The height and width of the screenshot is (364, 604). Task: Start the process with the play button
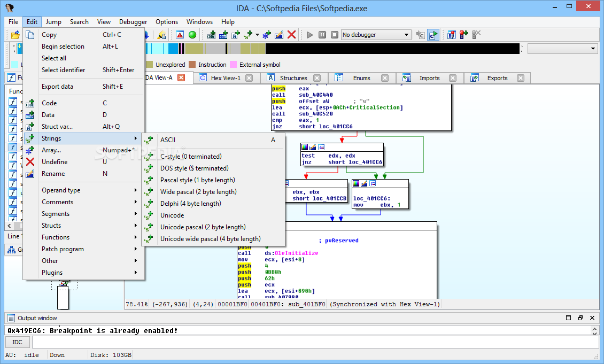[309, 35]
